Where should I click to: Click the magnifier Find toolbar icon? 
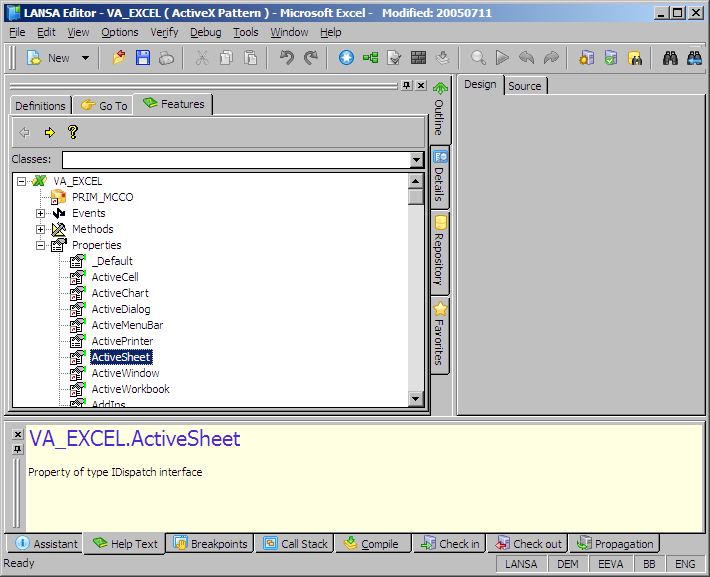[478, 58]
